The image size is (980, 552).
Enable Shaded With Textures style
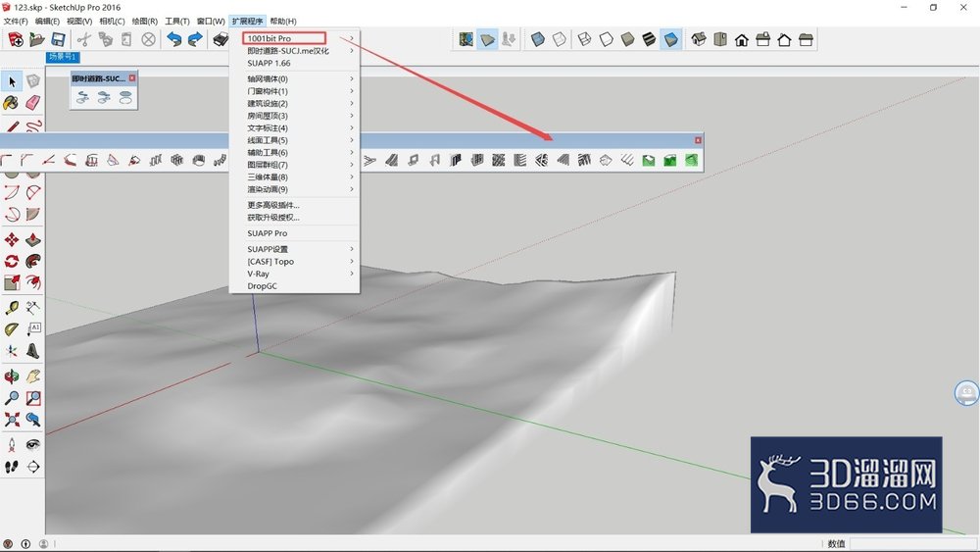point(650,39)
